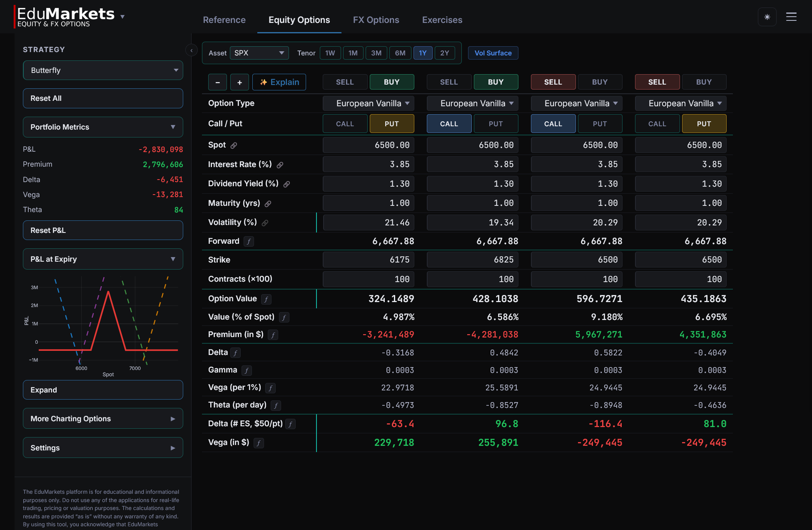The image size is (812, 530).
Task: Set the second leg to PUT
Action: tap(496, 123)
